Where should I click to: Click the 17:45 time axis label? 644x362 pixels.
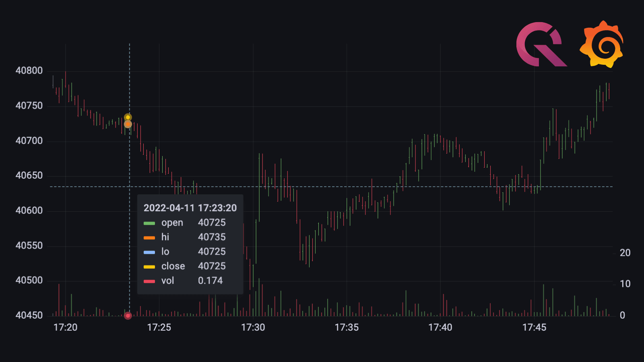coord(534,327)
